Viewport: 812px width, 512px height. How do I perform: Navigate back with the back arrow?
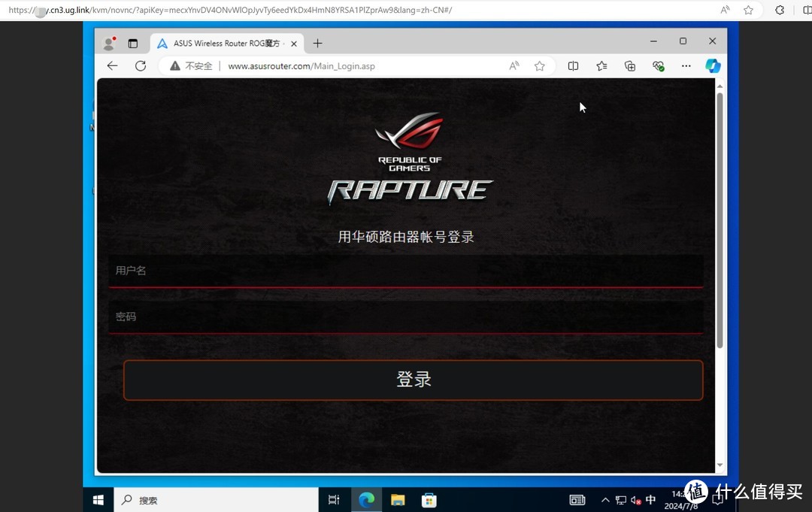(112, 66)
